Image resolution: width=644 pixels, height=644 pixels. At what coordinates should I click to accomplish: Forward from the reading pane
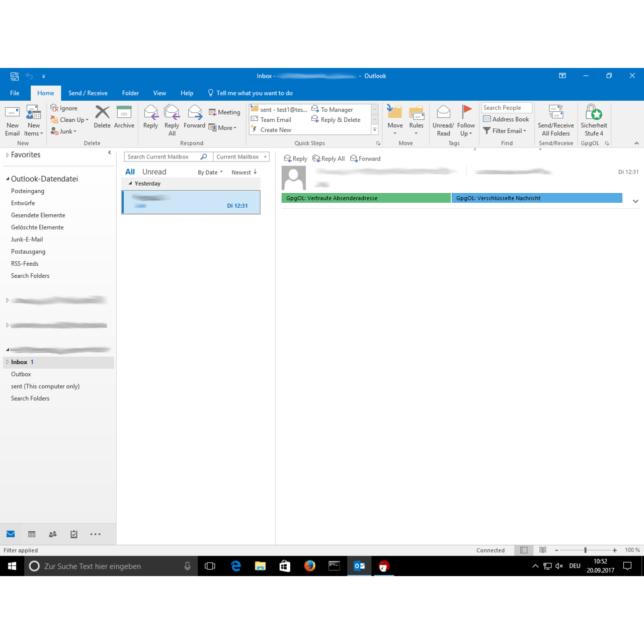click(x=365, y=158)
